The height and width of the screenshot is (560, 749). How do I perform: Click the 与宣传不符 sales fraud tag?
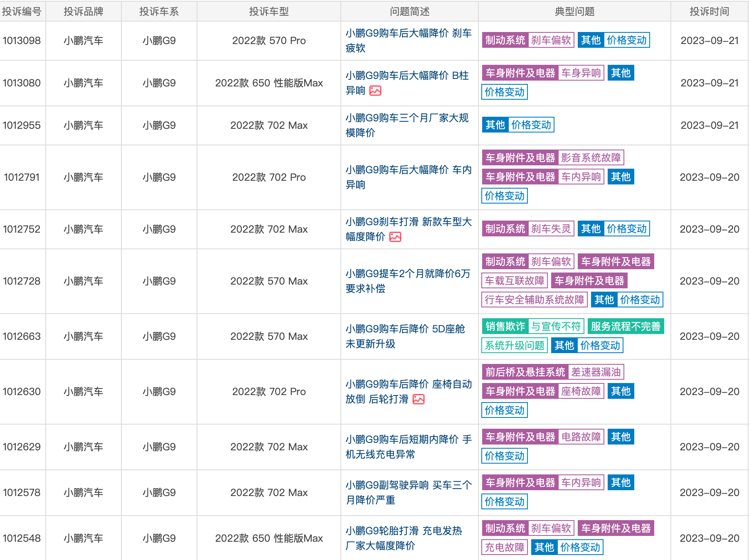point(556,327)
